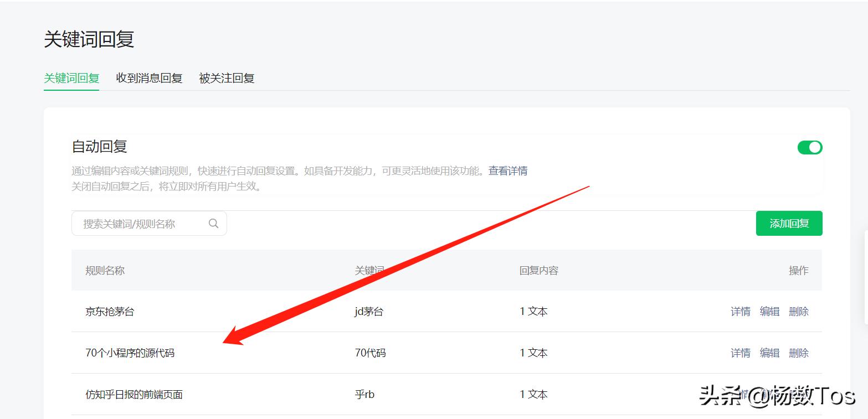Click the 关键词回复 page title
Viewport: 868px width, 419px height.
(x=89, y=39)
